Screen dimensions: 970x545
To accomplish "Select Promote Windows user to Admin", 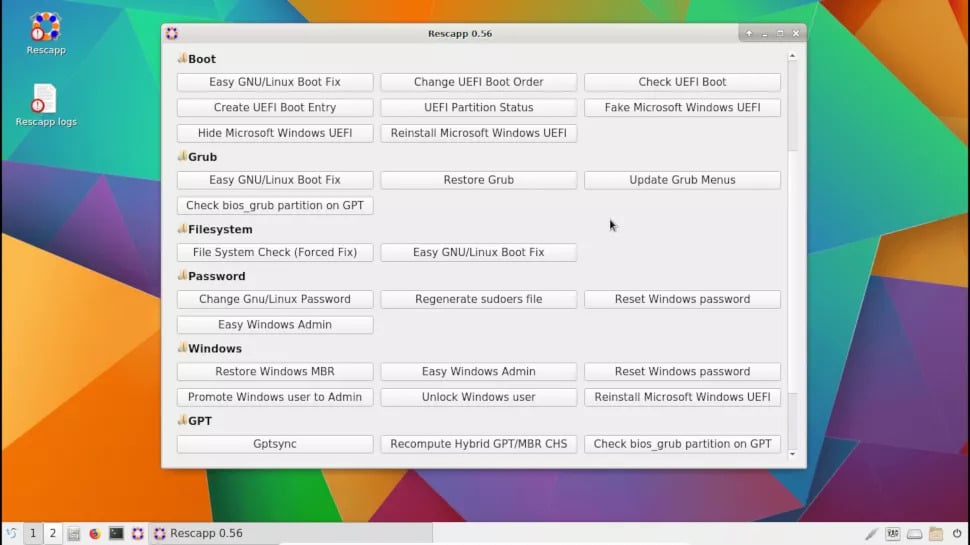I will point(275,397).
